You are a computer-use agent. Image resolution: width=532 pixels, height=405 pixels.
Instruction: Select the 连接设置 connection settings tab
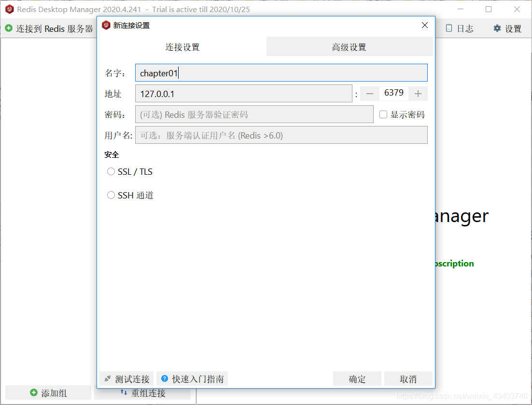pyautogui.click(x=182, y=47)
